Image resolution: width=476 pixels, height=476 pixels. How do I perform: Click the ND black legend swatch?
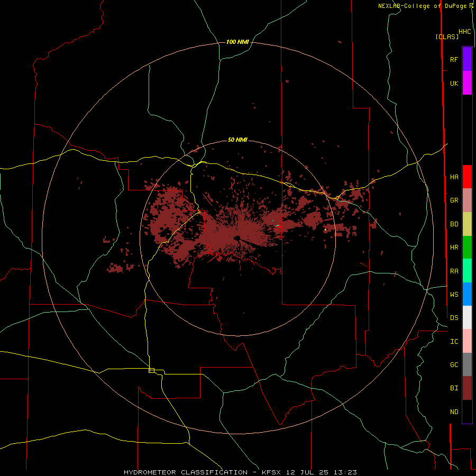(x=467, y=411)
